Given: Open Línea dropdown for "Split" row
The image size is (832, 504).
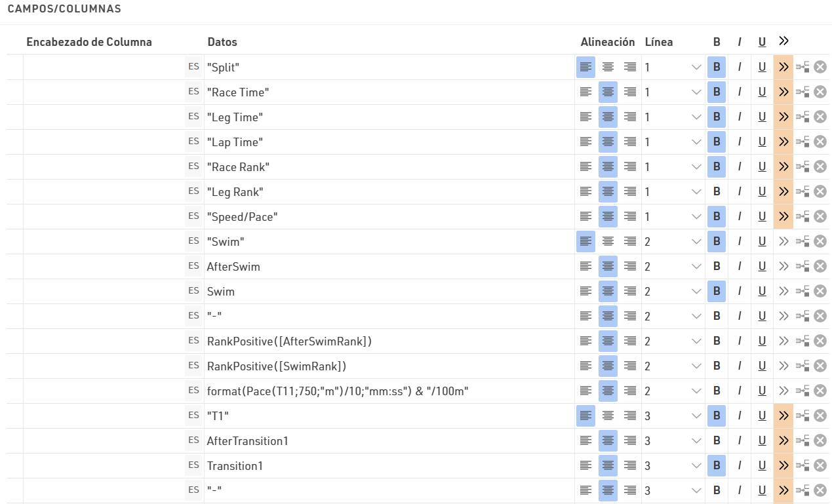Looking at the screenshot, I should (696, 67).
